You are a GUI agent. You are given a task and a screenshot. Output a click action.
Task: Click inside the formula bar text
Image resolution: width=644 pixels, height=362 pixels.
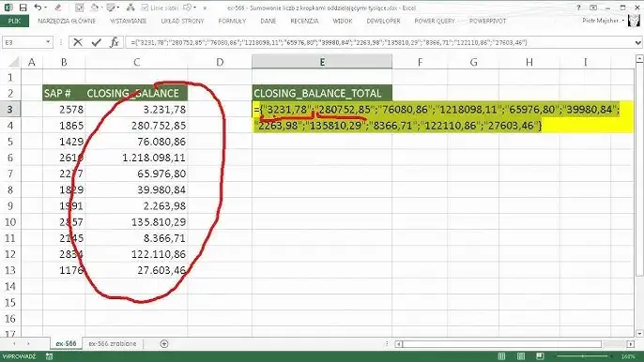tap(329, 42)
